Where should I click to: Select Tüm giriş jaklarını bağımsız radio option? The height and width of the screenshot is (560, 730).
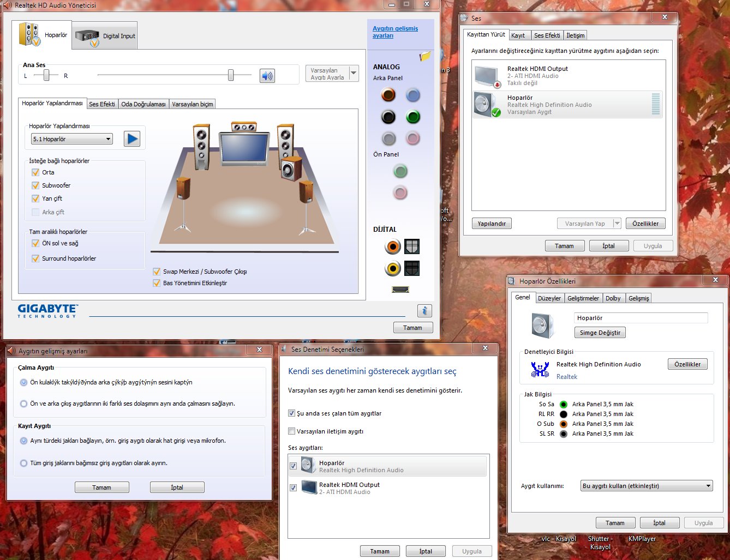pyautogui.click(x=23, y=463)
